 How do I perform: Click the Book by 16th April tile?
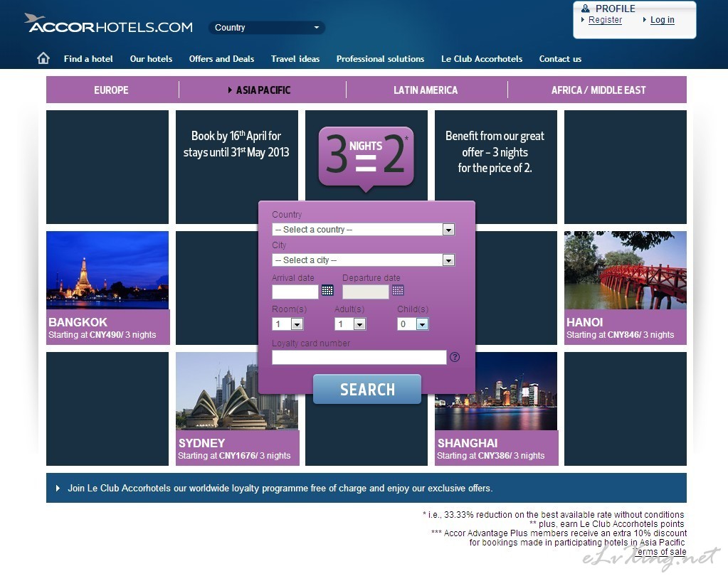click(237, 156)
